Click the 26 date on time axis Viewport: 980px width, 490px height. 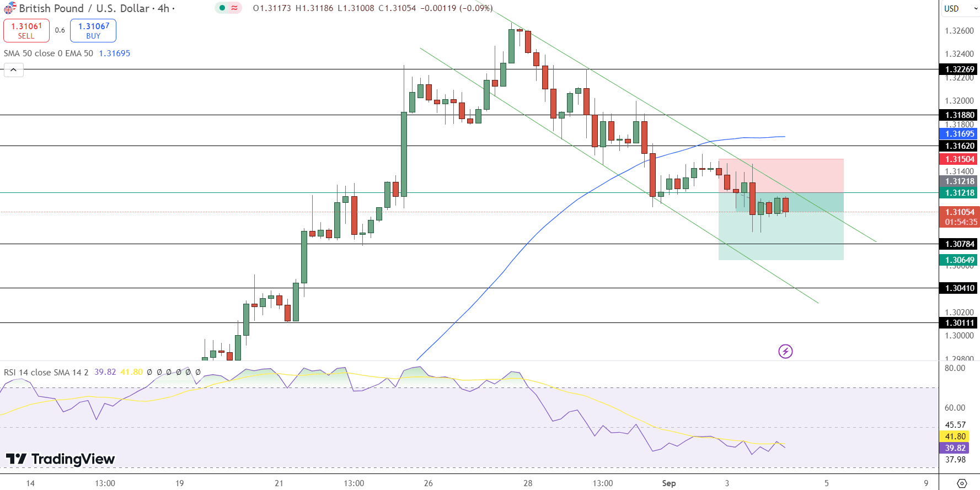pyautogui.click(x=429, y=483)
